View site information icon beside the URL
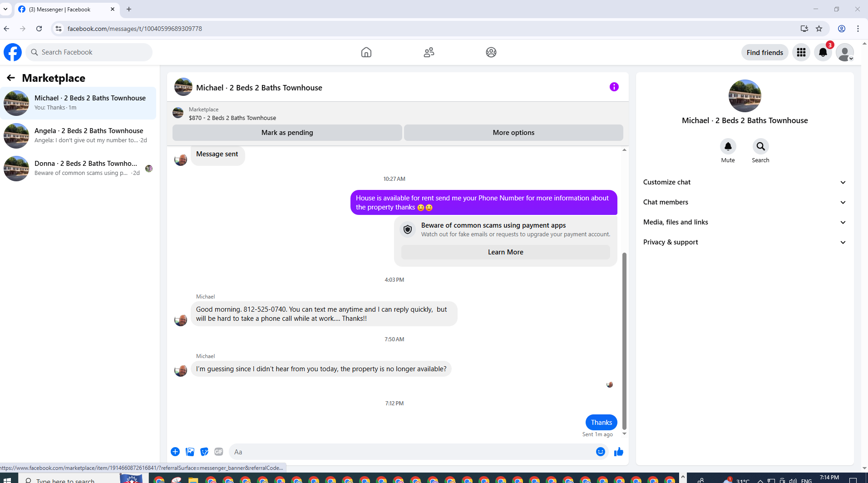 click(59, 29)
